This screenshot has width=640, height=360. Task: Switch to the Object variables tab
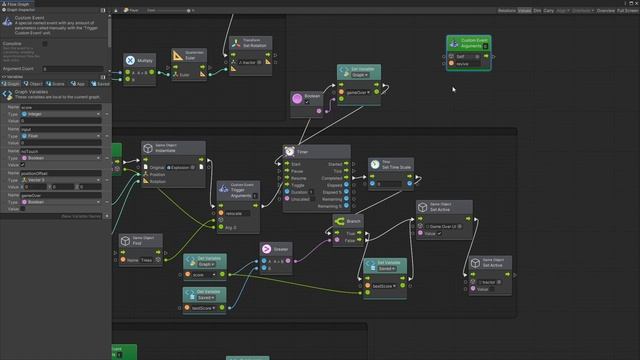33,84
